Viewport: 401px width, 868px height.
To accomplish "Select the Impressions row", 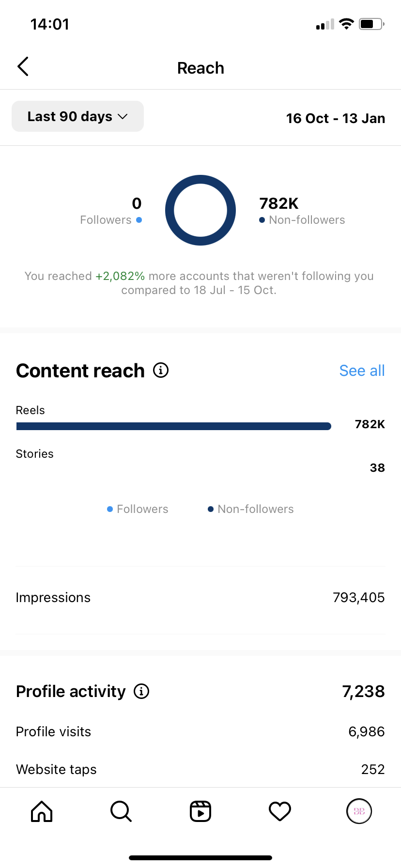I will click(200, 598).
